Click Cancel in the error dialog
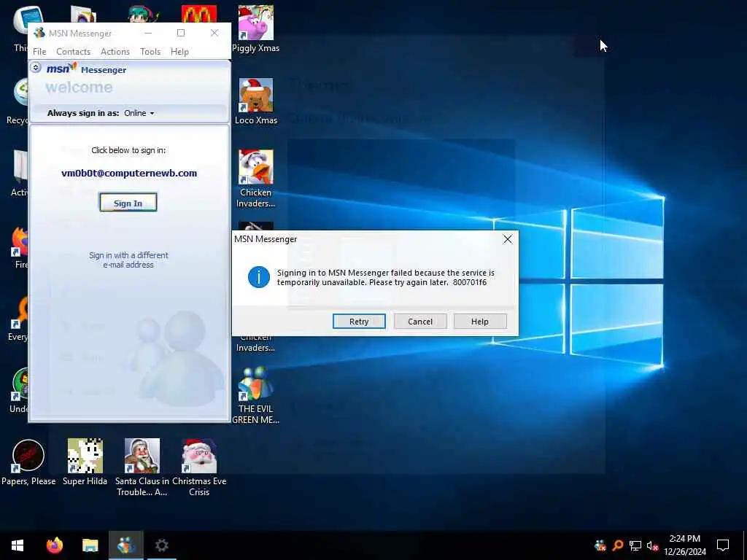Viewport: 747px width, 560px height. 420,322
